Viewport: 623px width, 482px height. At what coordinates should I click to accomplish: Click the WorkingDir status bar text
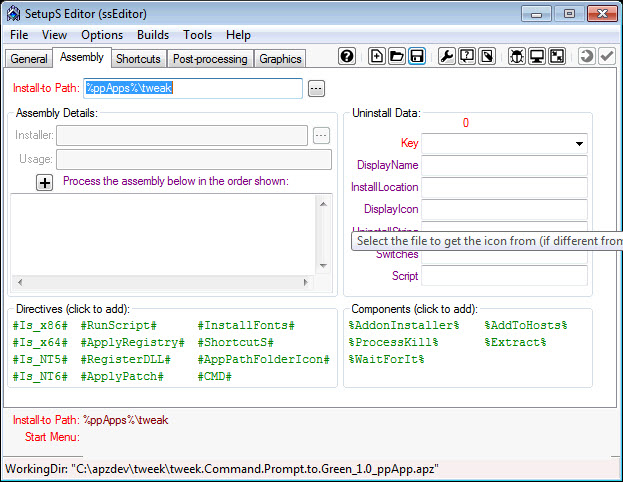coord(222,469)
